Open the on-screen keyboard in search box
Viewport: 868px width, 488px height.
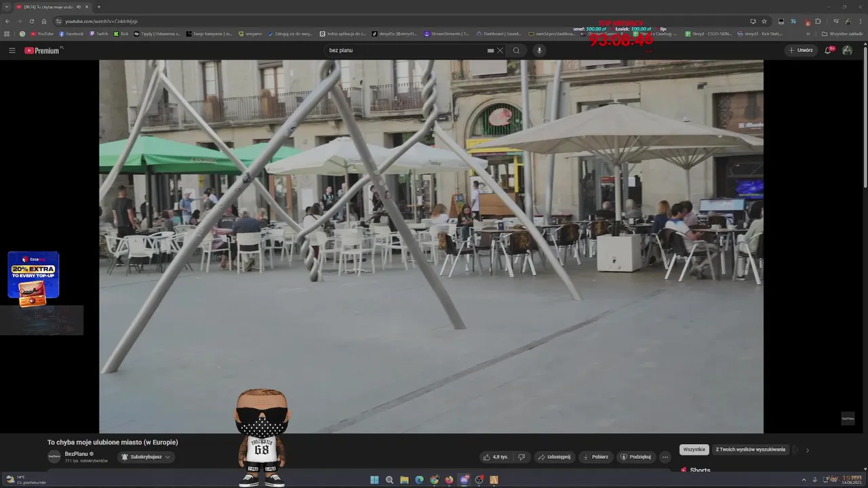490,50
